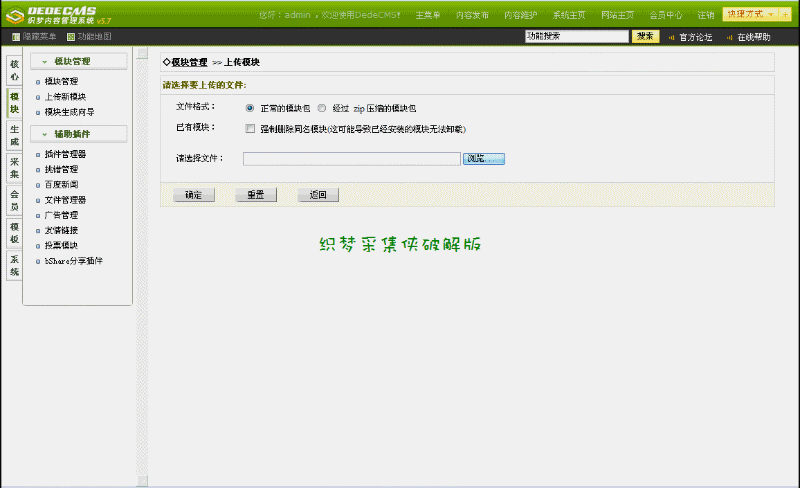800x488 pixels.
Task: Open 内容发布 in the top menu
Action: click(x=472, y=15)
